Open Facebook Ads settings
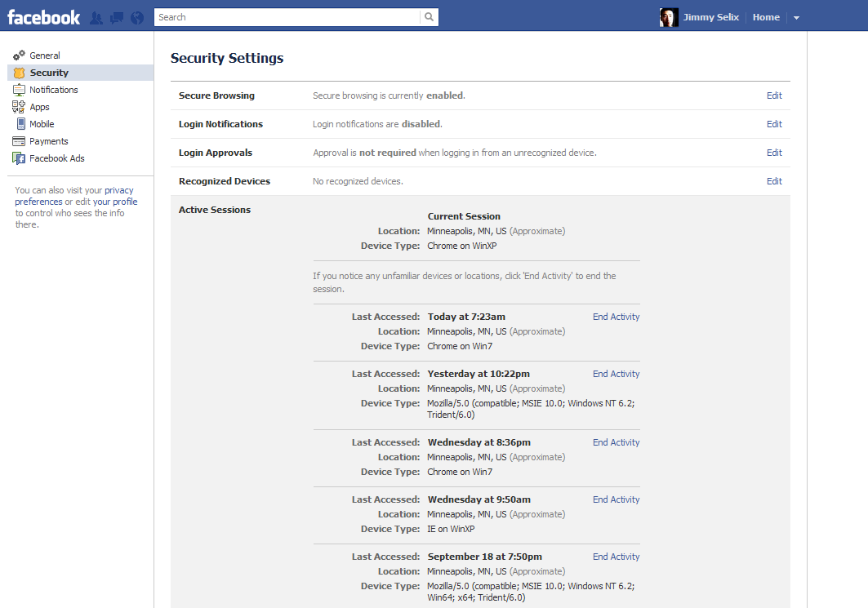The image size is (868, 608). [57, 158]
